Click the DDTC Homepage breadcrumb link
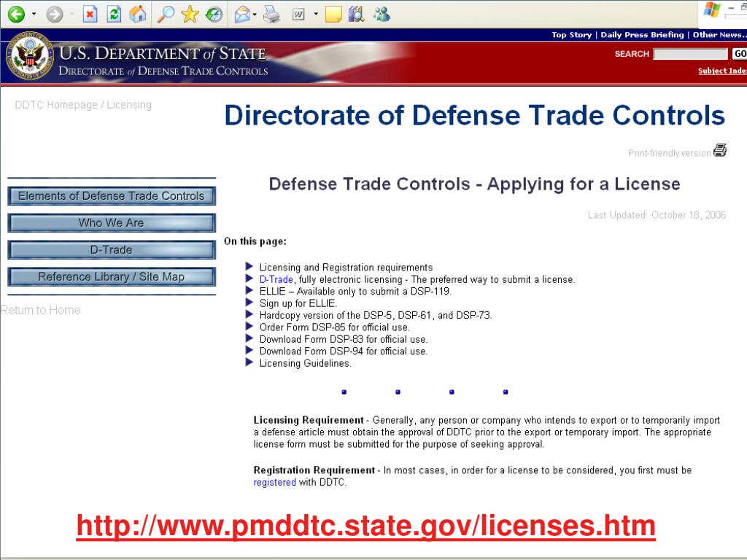 [x=56, y=105]
